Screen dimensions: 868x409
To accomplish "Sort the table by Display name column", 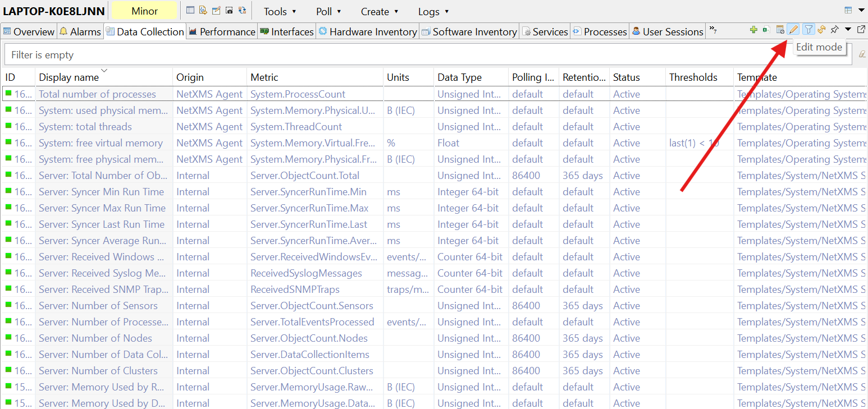I will tap(69, 77).
